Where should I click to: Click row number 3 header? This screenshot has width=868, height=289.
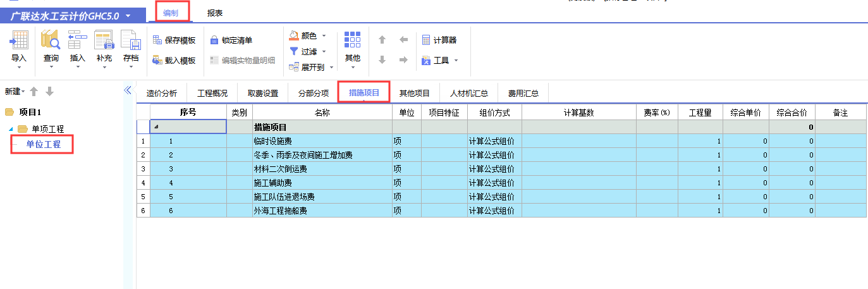coord(144,169)
